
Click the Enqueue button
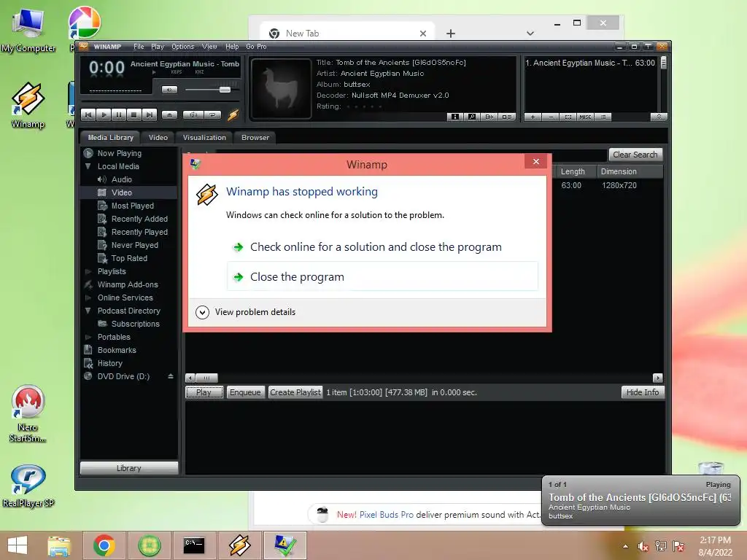[x=245, y=392]
